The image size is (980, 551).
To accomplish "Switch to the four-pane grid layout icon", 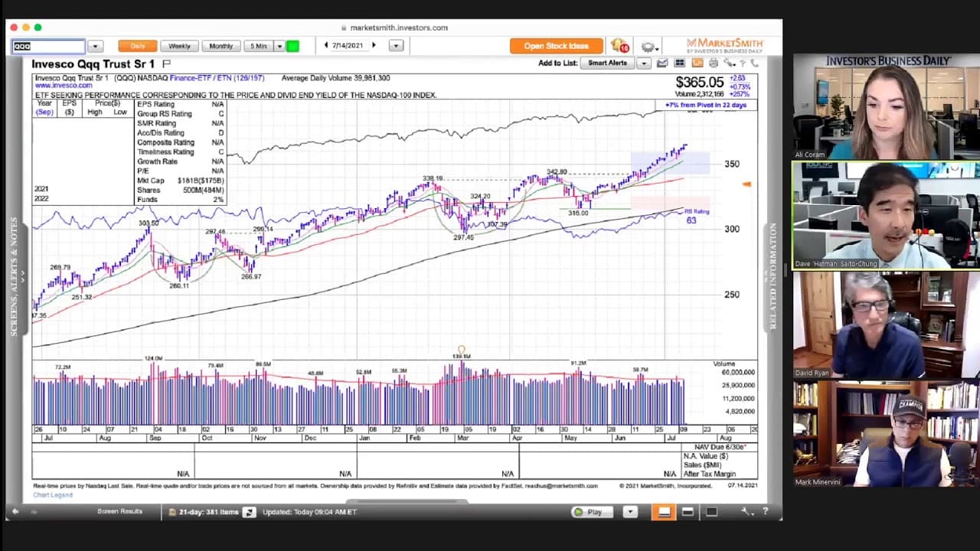I will (680, 63).
